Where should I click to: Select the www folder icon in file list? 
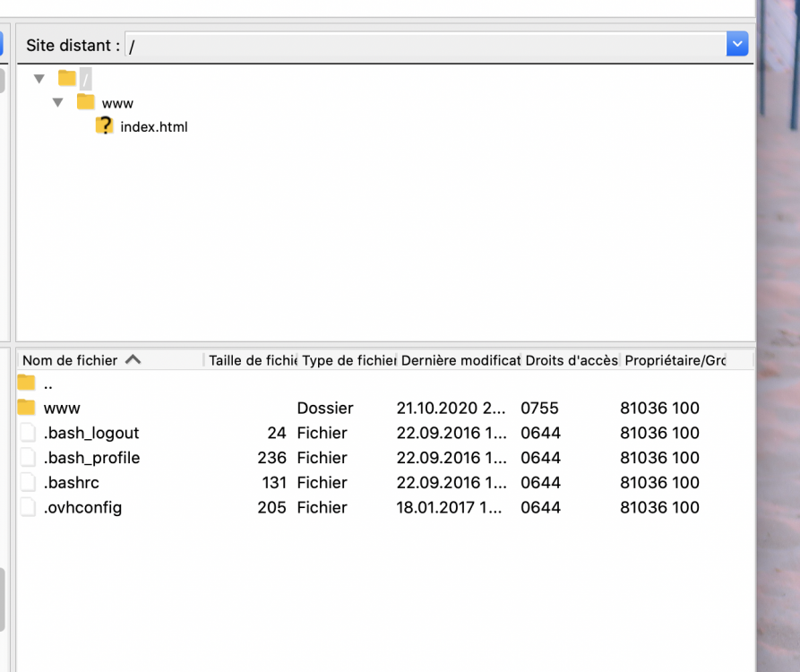[x=27, y=408]
